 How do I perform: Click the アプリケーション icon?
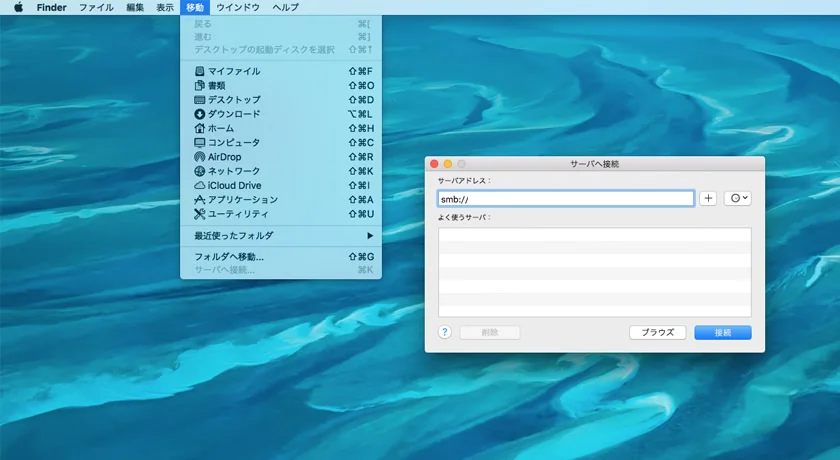tap(199, 200)
